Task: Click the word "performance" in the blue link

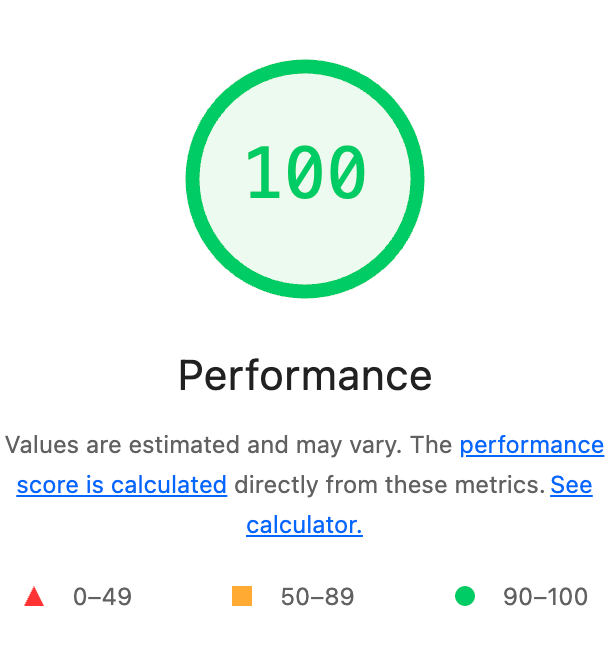Action: (531, 445)
